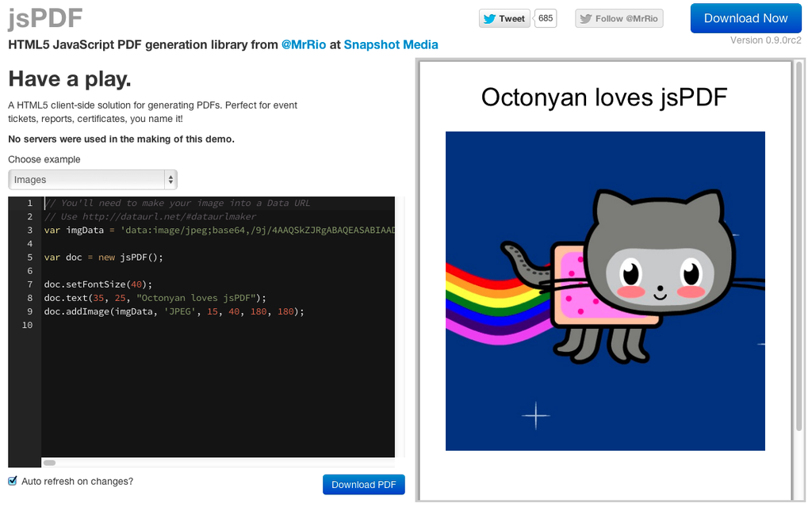The height and width of the screenshot is (511, 812).
Task: Click line number 6 in the gutter
Action: [x=30, y=270]
